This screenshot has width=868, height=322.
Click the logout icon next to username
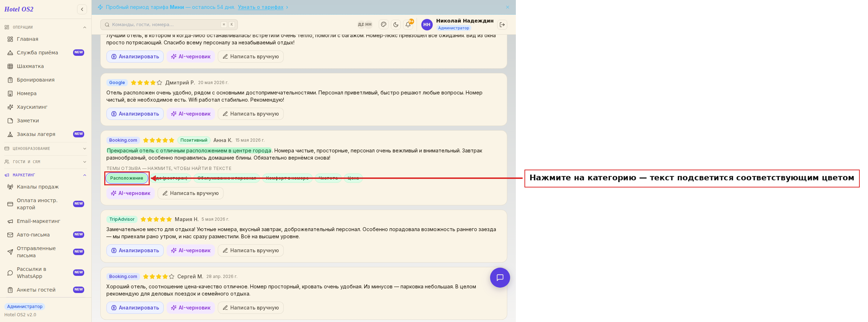[x=502, y=25]
